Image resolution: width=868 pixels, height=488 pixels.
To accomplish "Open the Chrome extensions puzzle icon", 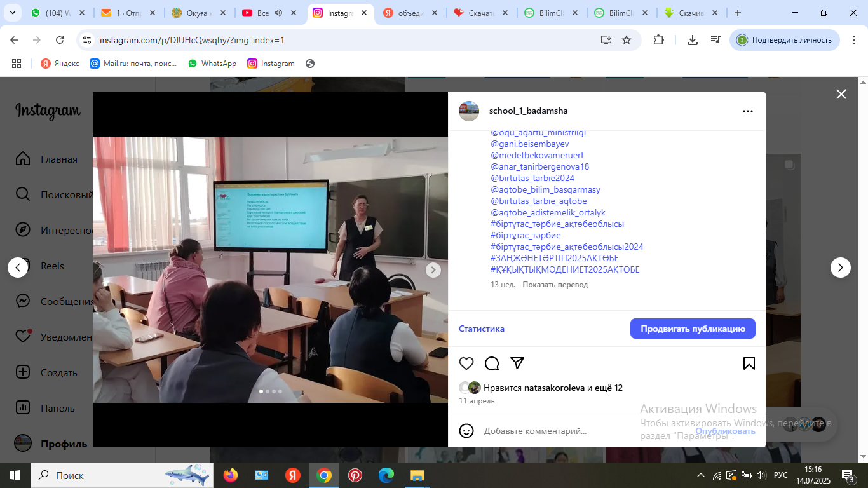I will coord(658,40).
